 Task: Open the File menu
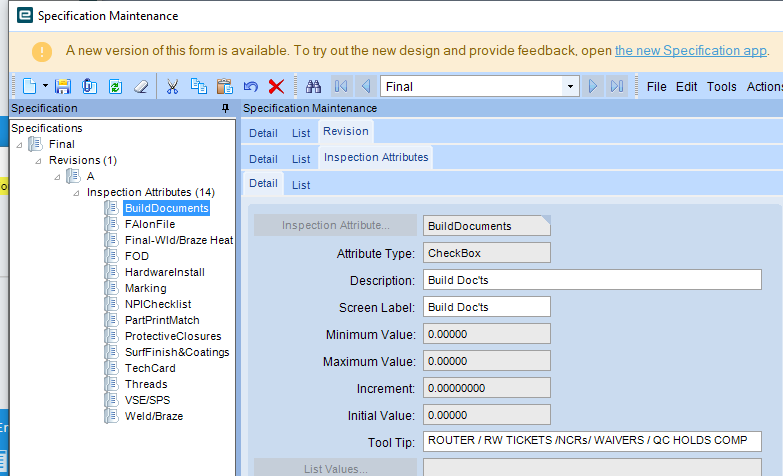coord(656,86)
